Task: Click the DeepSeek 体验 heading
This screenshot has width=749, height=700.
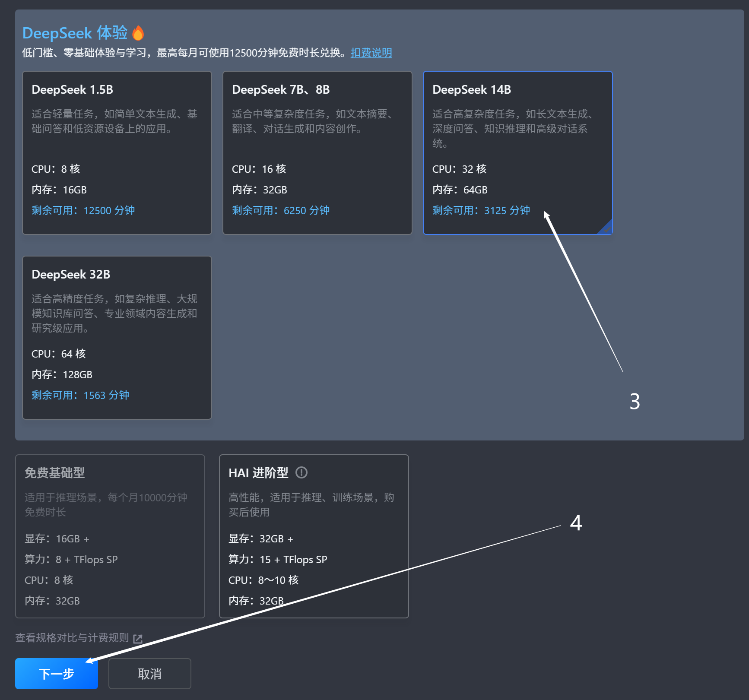Action: coord(75,33)
